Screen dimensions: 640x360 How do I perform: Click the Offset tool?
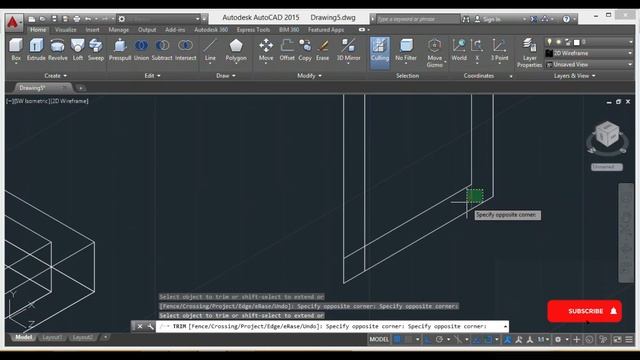click(x=287, y=50)
